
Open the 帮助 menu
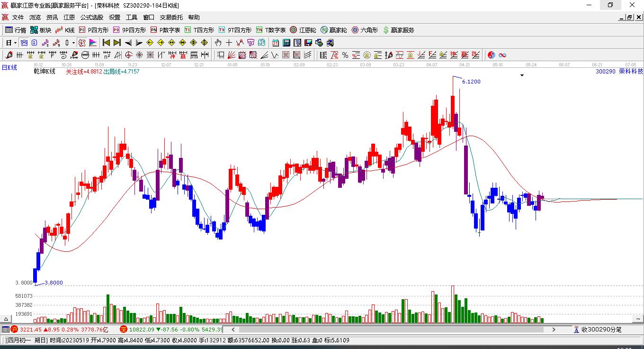coord(194,18)
